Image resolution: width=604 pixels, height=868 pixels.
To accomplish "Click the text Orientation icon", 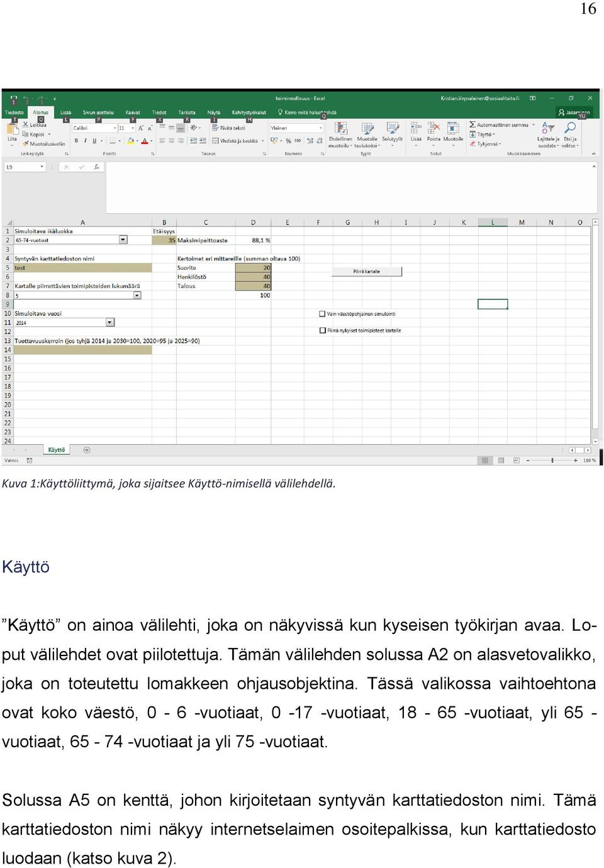I will (x=194, y=128).
